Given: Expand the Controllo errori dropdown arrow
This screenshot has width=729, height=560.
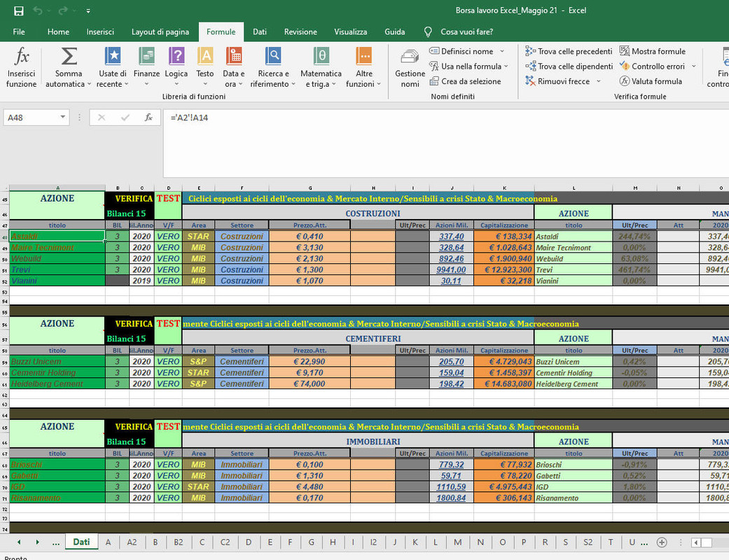Looking at the screenshot, I should click(x=694, y=66).
